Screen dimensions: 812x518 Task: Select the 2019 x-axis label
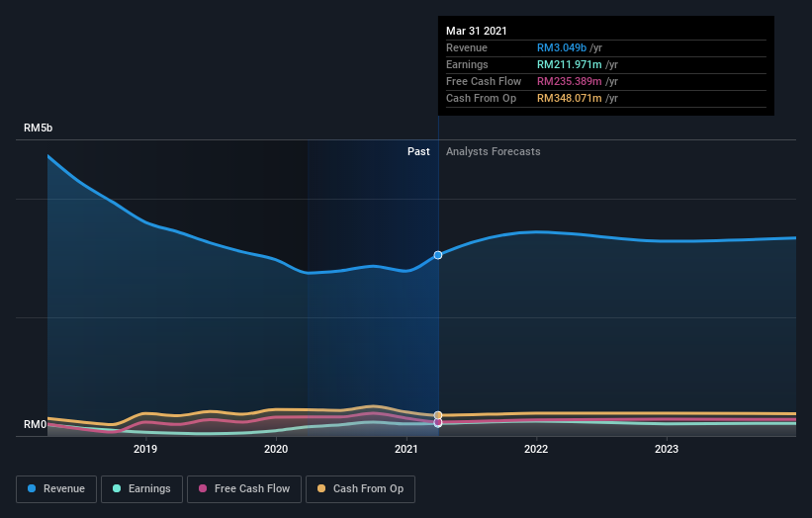coord(145,449)
